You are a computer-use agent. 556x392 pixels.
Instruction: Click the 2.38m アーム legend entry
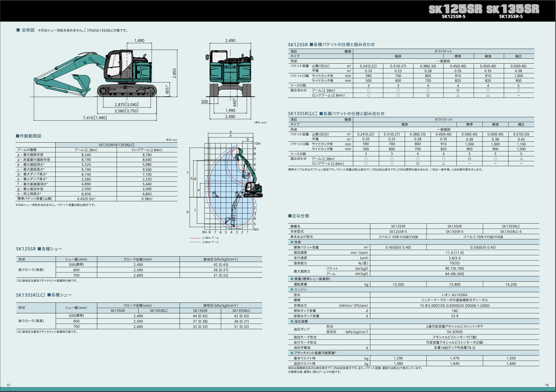click(204, 238)
